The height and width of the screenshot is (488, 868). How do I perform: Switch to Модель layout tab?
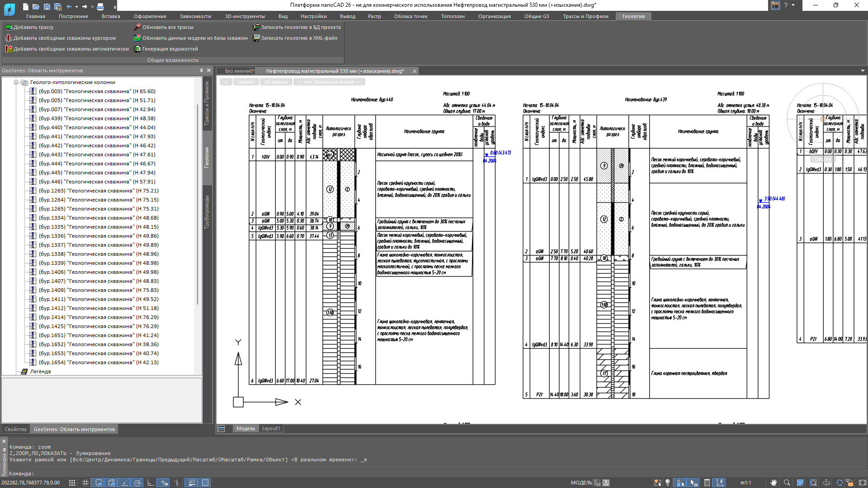point(245,428)
